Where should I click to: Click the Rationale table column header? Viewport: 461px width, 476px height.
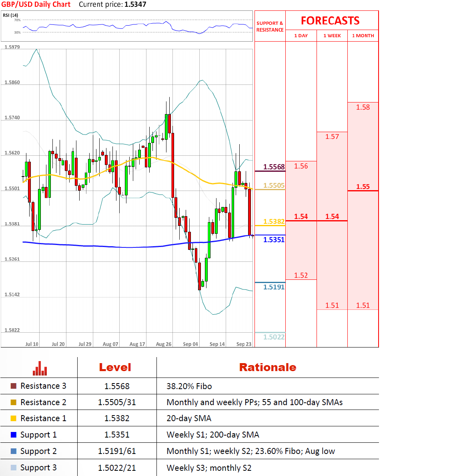click(x=268, y=368)
